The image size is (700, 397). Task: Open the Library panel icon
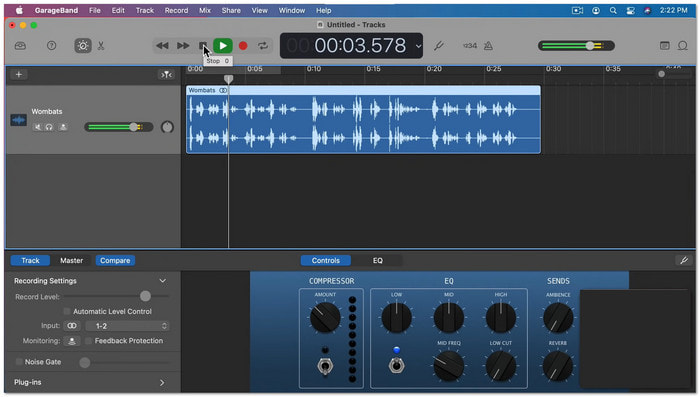pyautogui.click(x=20, y=46)
